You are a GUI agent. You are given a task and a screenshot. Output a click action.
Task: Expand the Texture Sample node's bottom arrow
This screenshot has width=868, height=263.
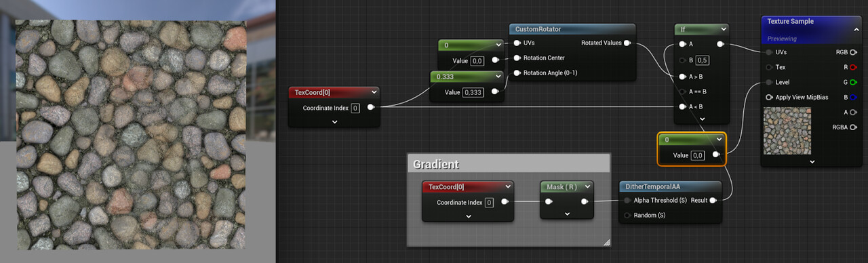click(x=812, y=161)
